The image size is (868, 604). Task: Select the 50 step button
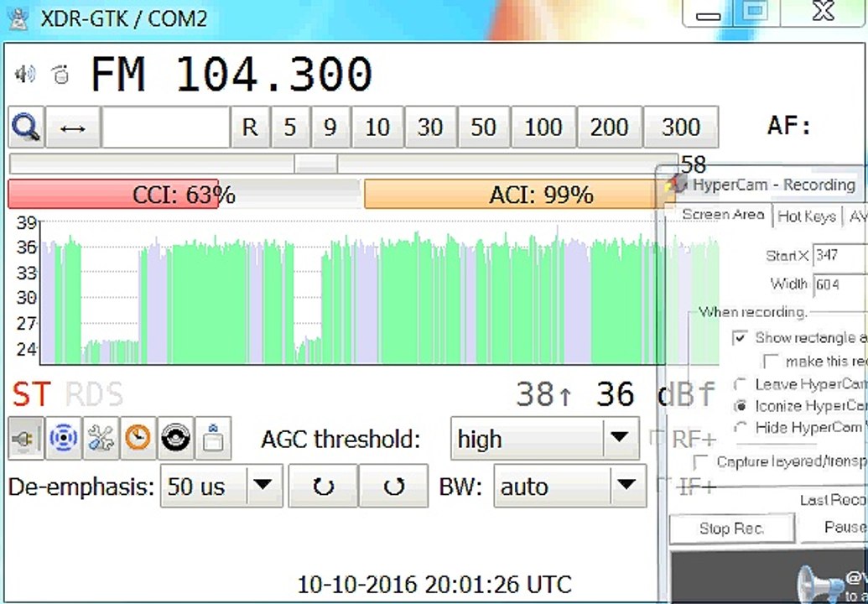point(483,128)
